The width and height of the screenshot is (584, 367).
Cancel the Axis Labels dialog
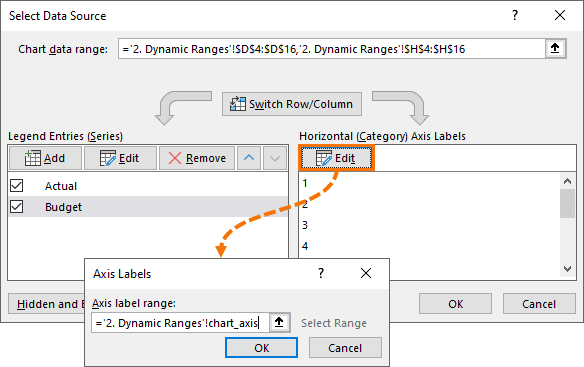tap(345, 348)
